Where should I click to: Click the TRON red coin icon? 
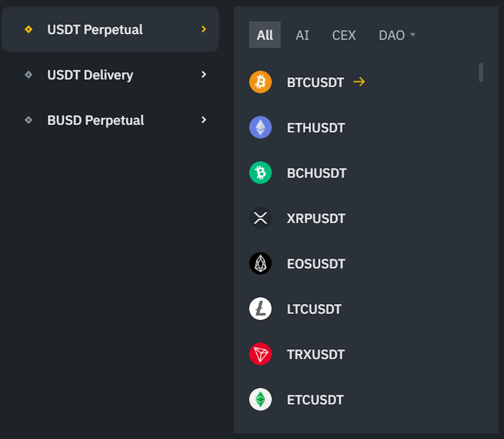[260, 354]
